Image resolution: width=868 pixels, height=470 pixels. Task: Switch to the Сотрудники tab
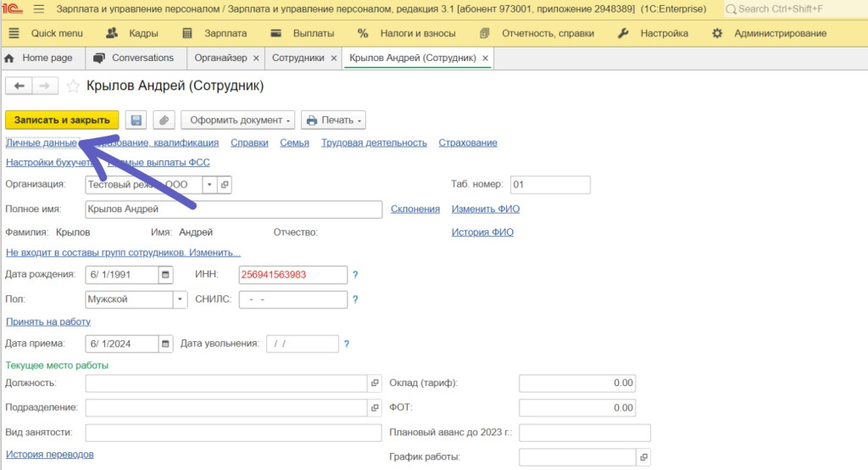[298, 58]
